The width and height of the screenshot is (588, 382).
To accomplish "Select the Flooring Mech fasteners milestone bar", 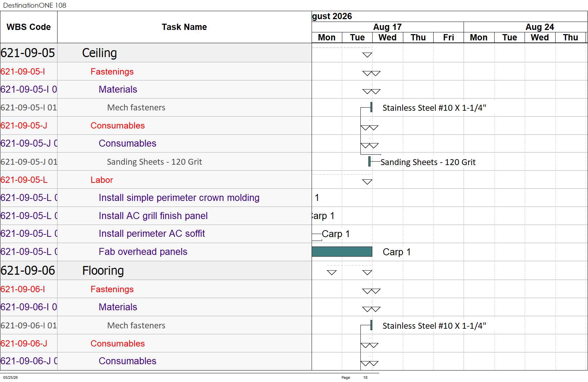I will pos(372,325).
